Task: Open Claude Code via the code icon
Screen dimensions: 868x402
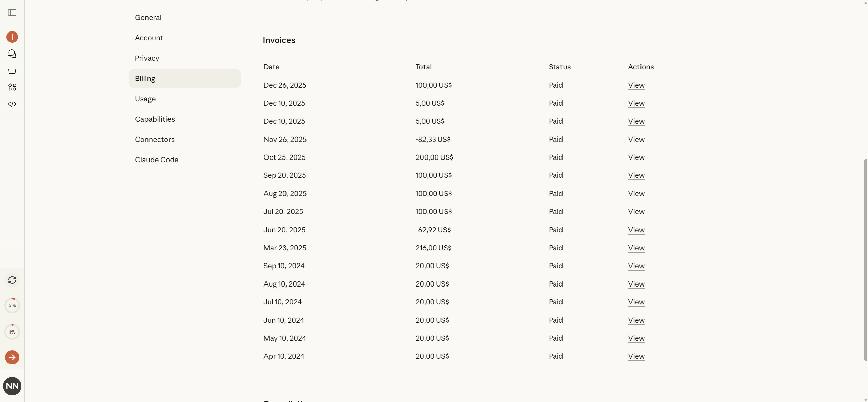Action: point(12,104)
